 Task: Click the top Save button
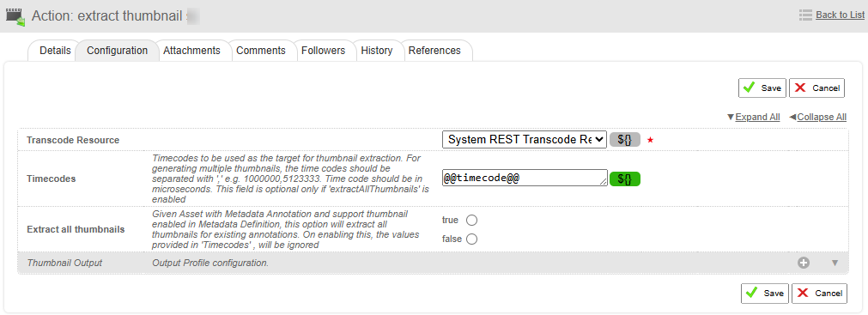(x=762, y=88)
